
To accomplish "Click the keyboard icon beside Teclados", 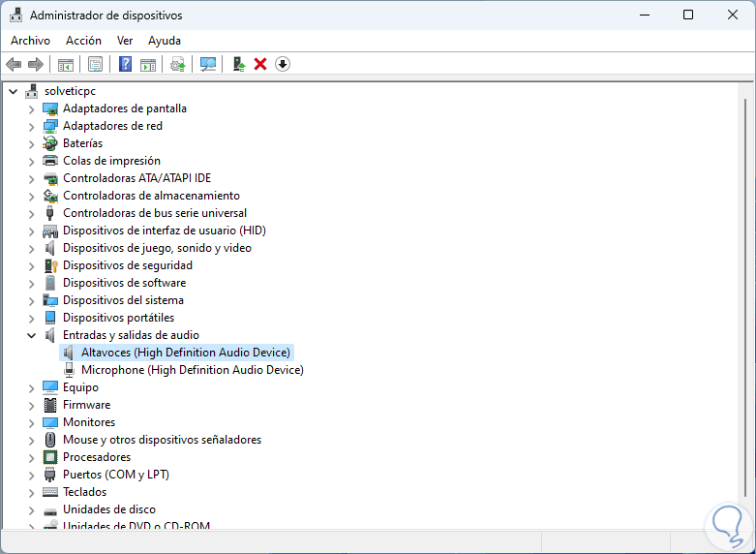I will (50, 492).
